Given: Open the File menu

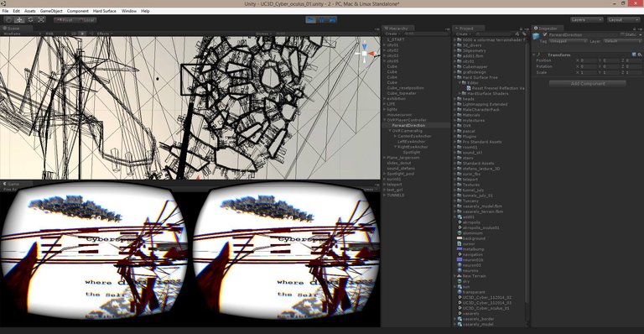Looking at the screenshot, I should (x=5, y=11).
